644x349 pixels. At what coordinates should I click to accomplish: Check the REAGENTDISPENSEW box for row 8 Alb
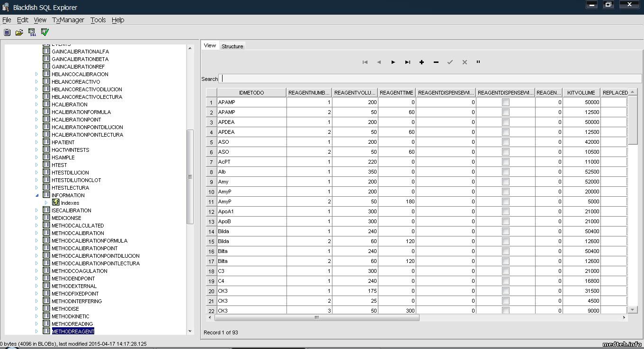point(505,172)
